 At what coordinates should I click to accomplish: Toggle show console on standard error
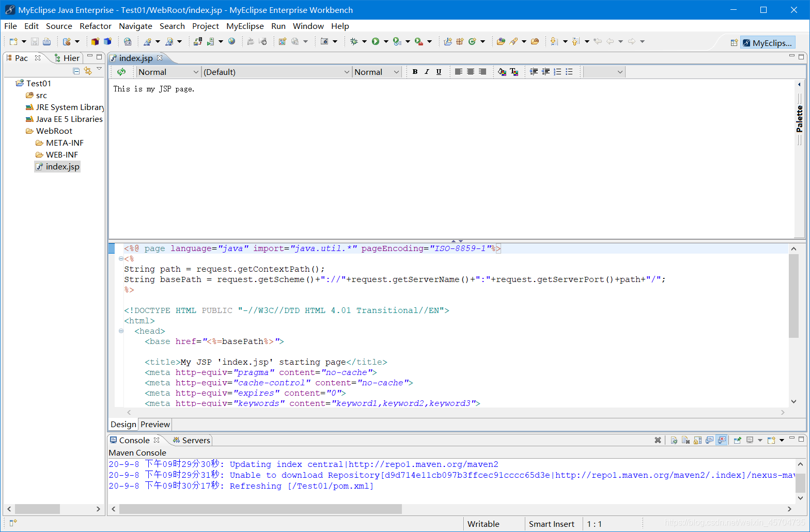click(x=722, y=440)
